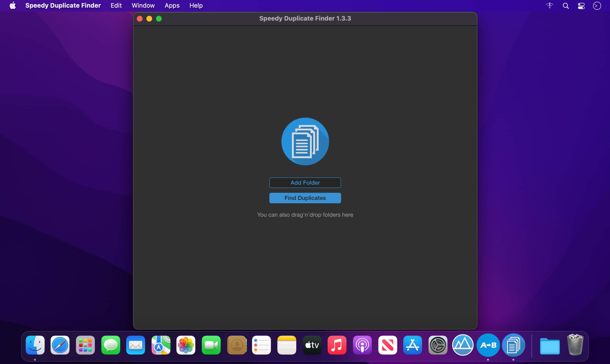The width and height of the screenshot is (610, 364).
Task: Open the Apple menu
Action: coord(12,6)
